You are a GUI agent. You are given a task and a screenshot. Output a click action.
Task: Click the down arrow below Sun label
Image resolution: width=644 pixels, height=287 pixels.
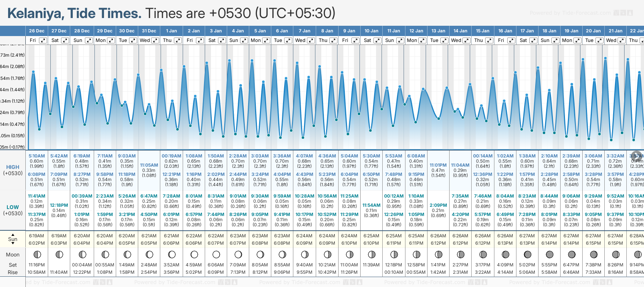(13, 244)
